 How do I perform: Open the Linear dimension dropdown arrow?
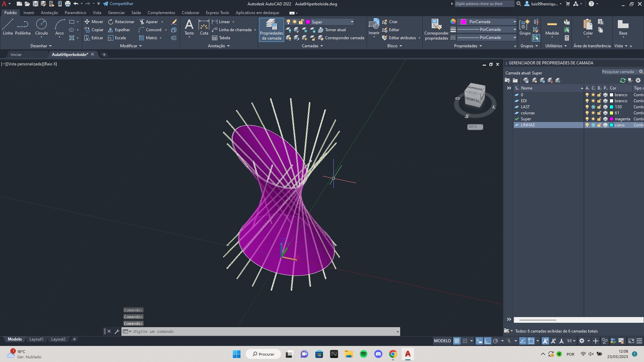click(x=233, y=22)
